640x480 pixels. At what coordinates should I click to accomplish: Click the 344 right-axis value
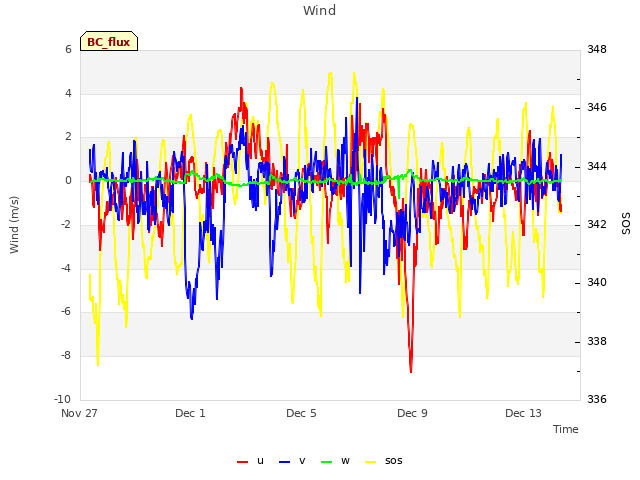597,167
